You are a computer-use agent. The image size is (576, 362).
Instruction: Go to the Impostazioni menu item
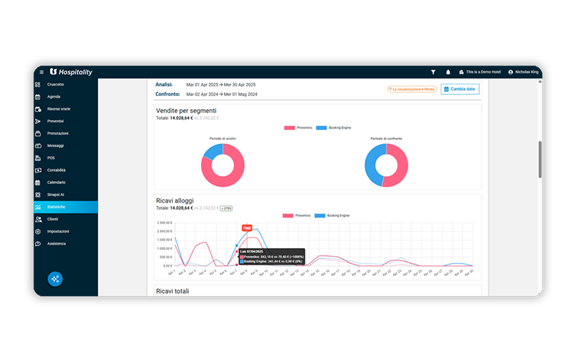[x=66, y=232]
